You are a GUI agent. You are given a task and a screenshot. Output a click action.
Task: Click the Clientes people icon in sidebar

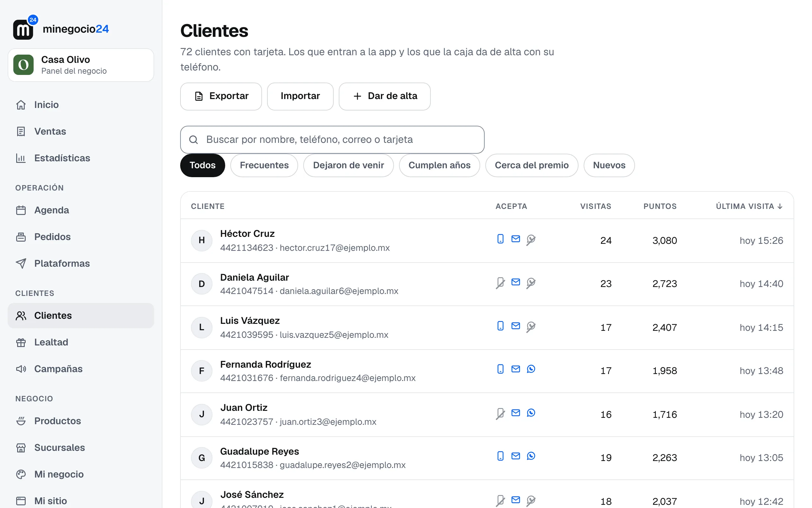pos(21,316)
